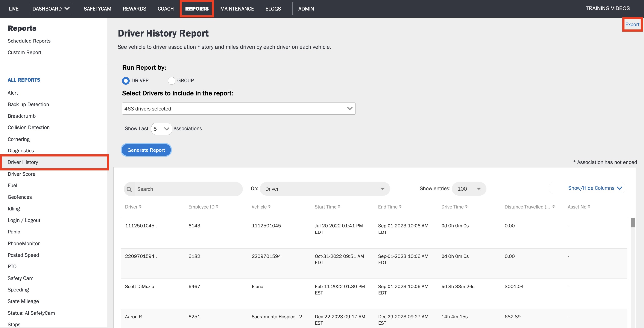Viewport: 644px width, 328px height.
Task: Open the Speeding report
Action: [18, 290]
